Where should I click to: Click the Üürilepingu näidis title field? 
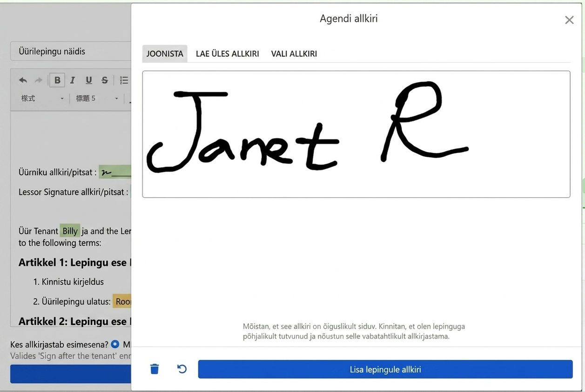(x=71, y=51)
